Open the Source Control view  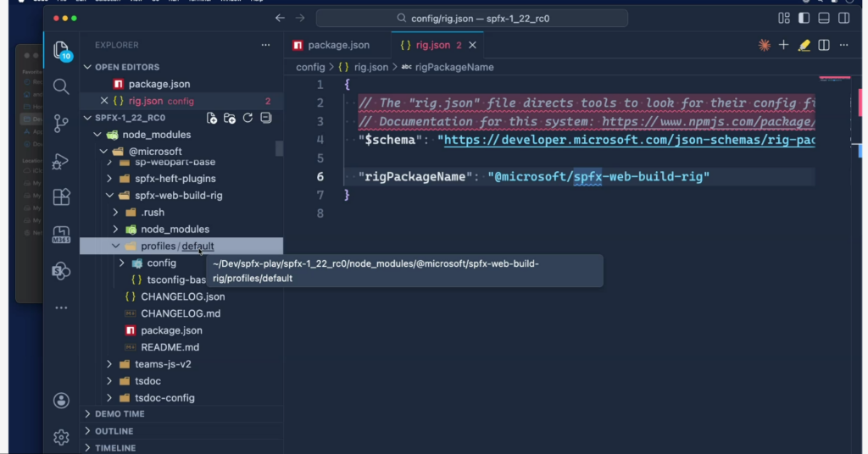(61, 123)
